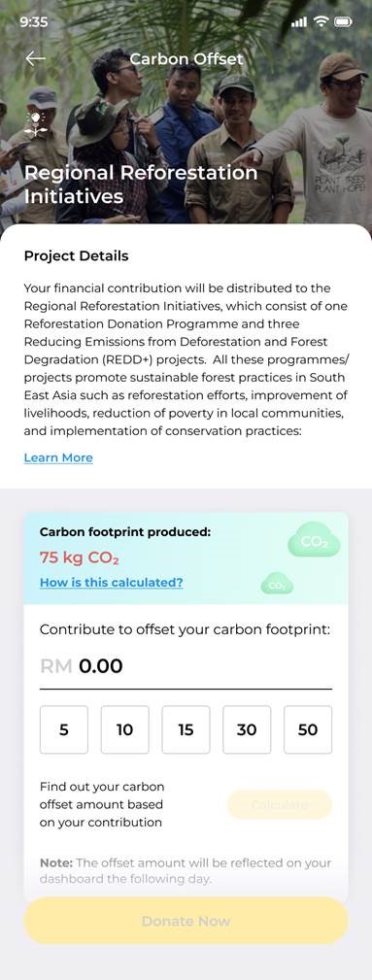The height and width of the screenshot is (980, 372).
Task: Open the Learn More link
Action: (58, 457)
